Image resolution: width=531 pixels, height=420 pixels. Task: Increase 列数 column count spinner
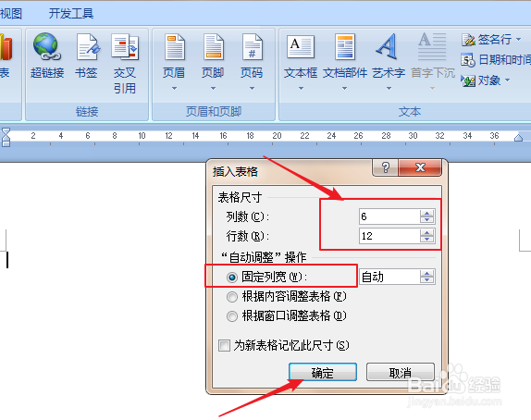coord(426,214)
